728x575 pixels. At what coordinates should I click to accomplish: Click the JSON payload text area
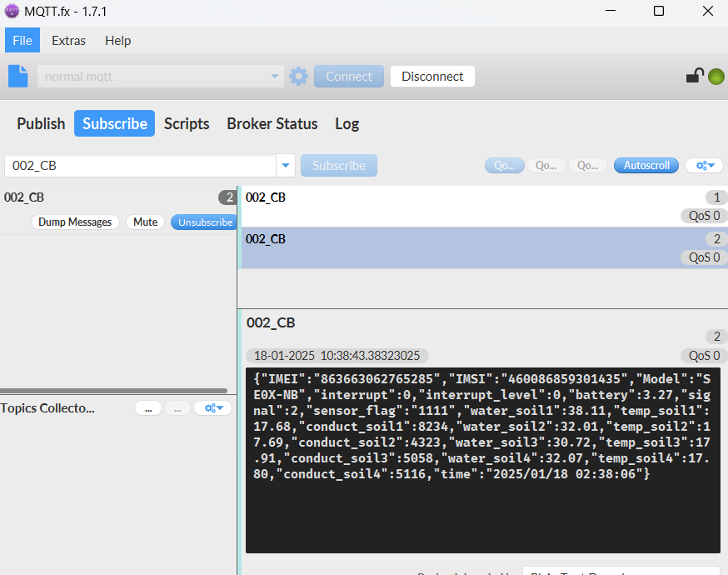[x=483, y=460]
